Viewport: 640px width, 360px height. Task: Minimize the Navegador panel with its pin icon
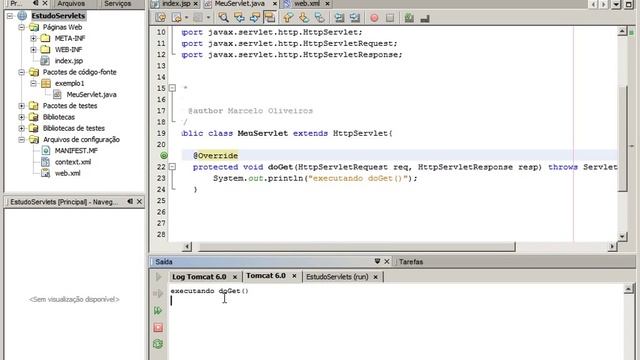click(x=130, y=202)
